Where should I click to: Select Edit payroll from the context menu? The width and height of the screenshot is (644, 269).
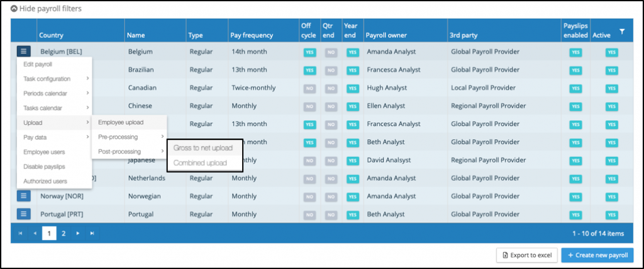point(38,64)
